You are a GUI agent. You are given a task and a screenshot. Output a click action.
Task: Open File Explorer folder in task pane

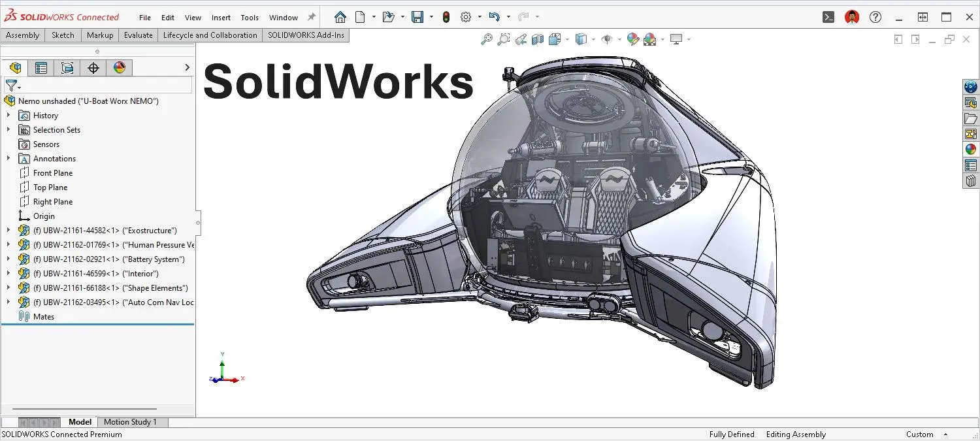coord(971,118)
